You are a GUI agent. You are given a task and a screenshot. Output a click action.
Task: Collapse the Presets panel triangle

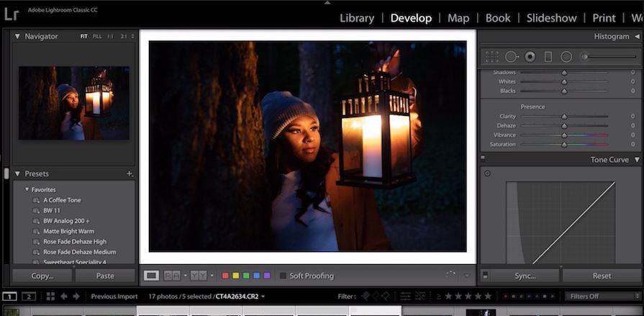[17, 173]
